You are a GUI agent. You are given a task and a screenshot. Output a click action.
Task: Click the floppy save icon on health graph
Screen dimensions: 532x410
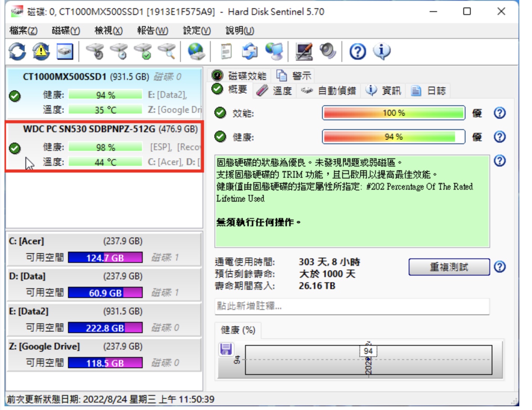click(226, 349)
